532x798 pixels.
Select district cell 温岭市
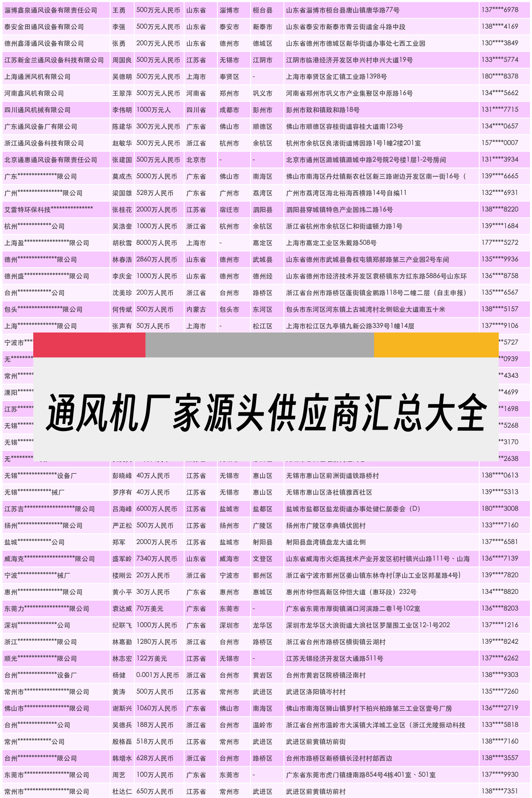(x=263, y=725)
